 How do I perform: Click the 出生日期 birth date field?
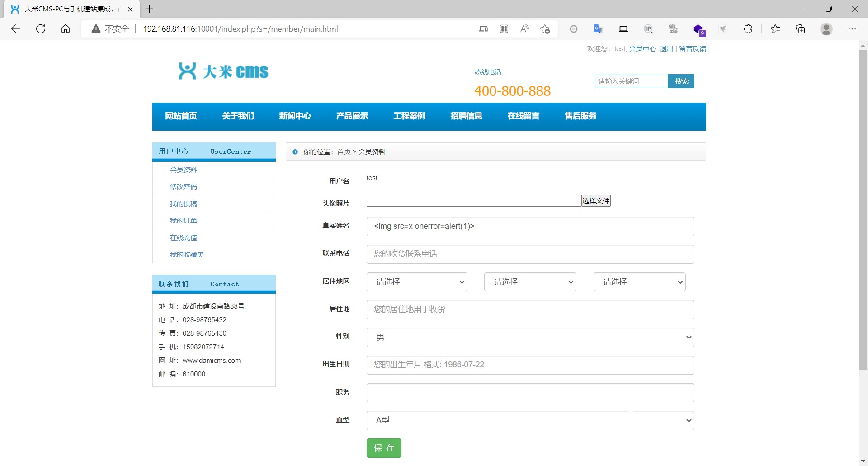(x=530, y=365)
